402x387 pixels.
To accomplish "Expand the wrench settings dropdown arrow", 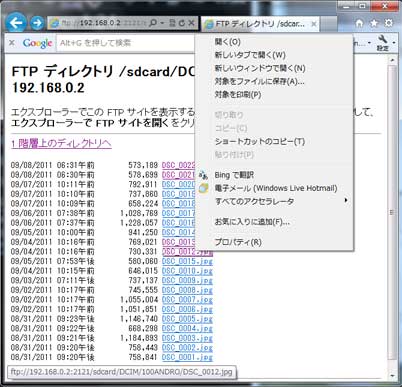I will point(394,43).
